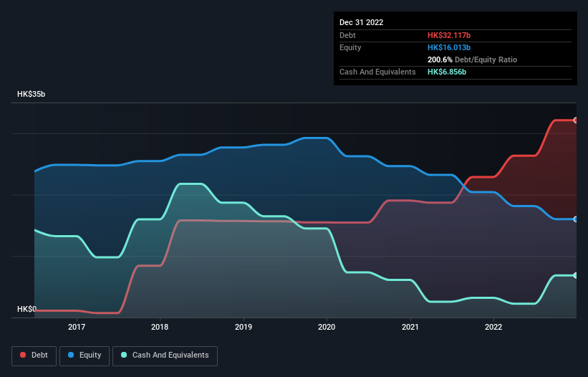Click the 2018 x-axis label
The height and width of the screenshot is (377, 588).
click(160, 327)
